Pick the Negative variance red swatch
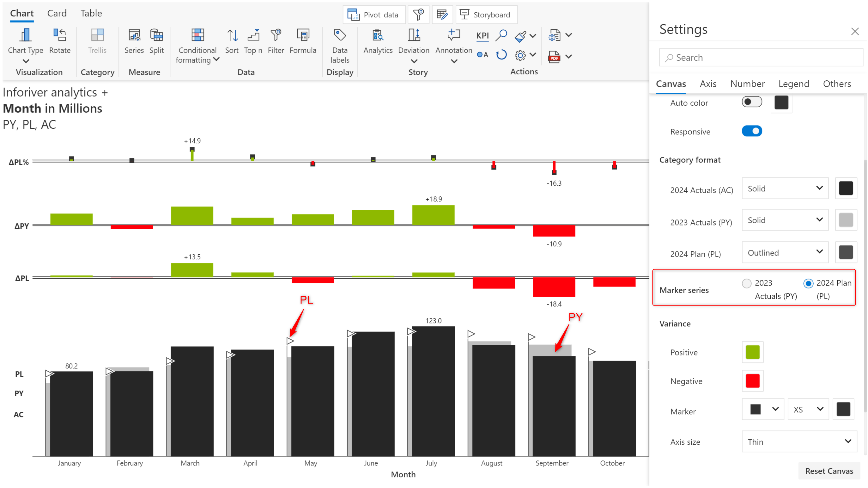Screen dimensions: 868x488 752,381
